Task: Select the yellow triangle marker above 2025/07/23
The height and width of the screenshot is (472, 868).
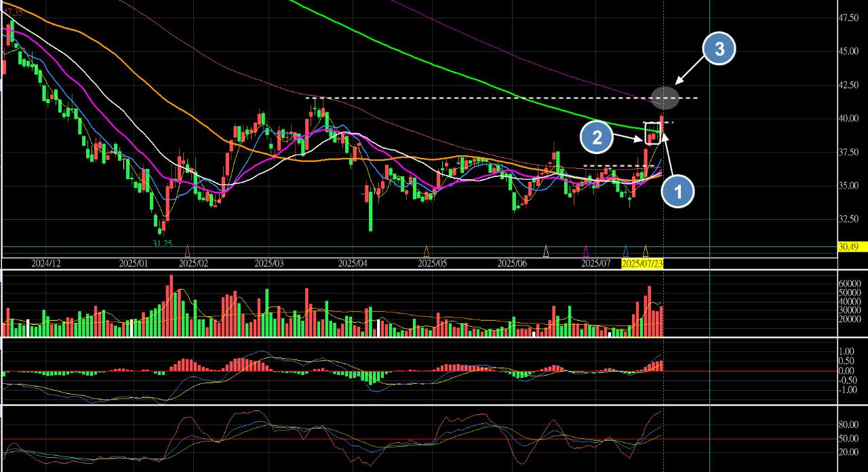Action: coord(646,252)
